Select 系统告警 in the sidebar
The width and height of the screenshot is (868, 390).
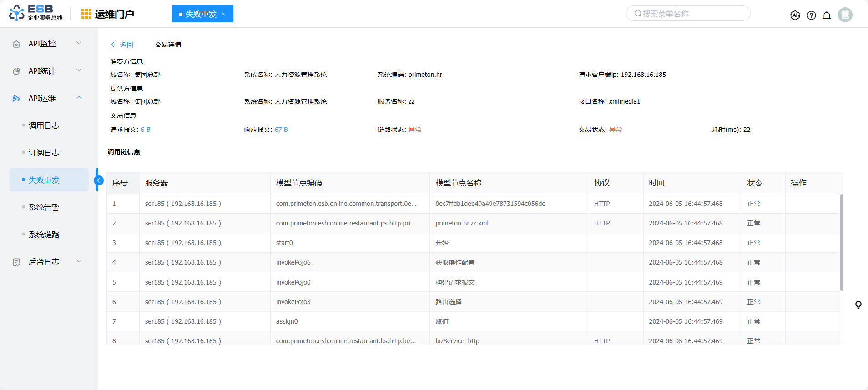tap(44, 207)
